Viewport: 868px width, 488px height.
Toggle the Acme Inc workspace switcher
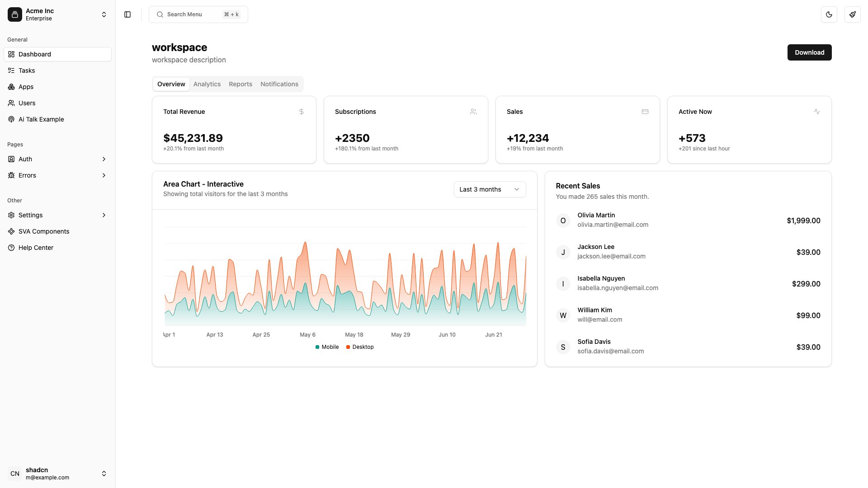(58, 14)
